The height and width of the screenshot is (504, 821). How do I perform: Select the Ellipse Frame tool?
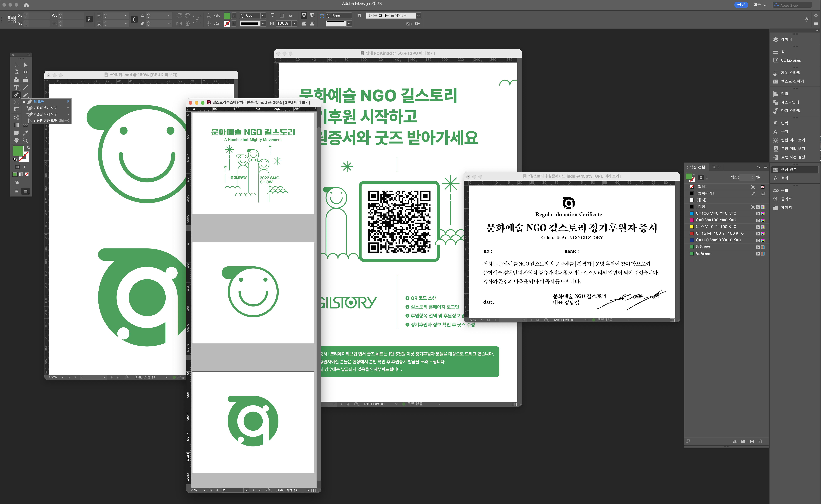pyautogui.click(x=16, y=102)
